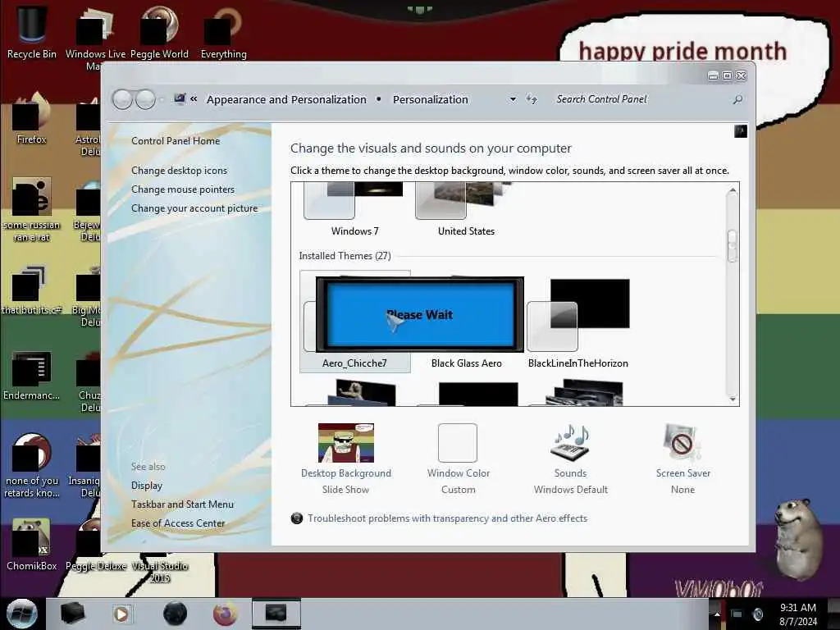Image resolution: width=840 pixels, height=630 pixels.
Task: Click the Forward navigation button
Action: coord(145,99)
